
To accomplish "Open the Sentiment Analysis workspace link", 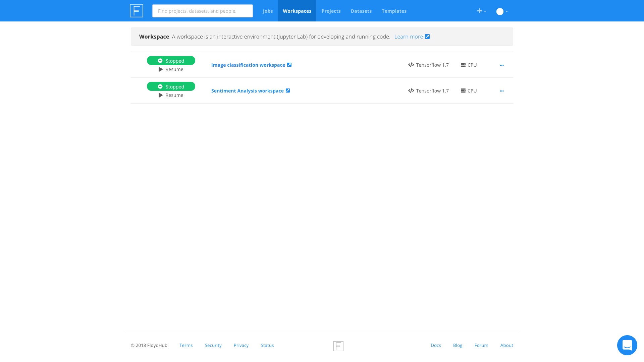I will pyautogui.click(x=247, y=91).
